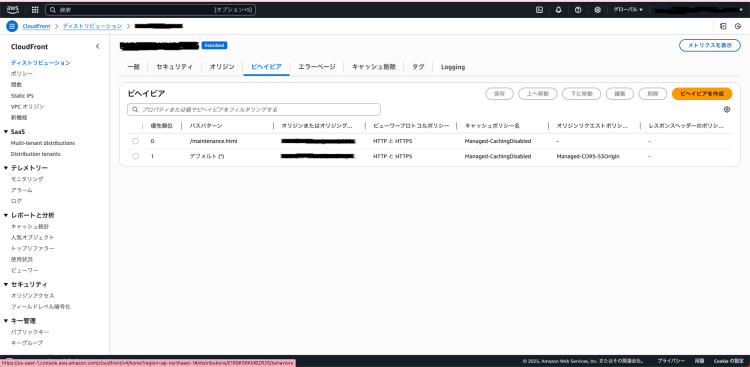Open the redacted account menu dropdown

coord(698,10)
